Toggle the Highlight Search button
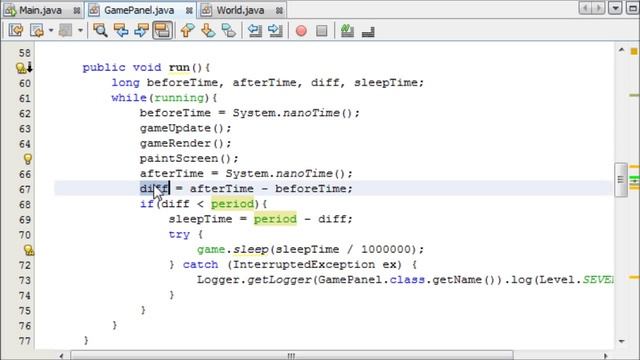640x360 pixels. 162,31
